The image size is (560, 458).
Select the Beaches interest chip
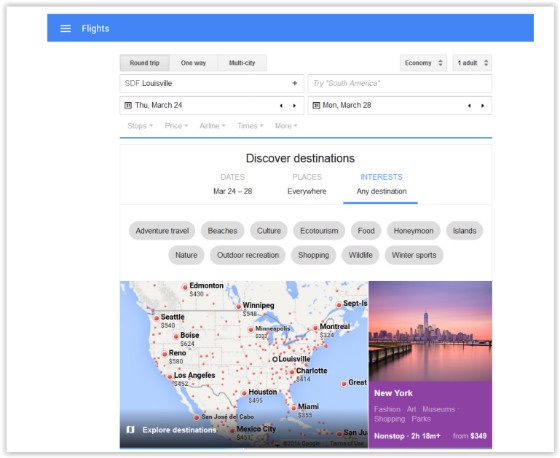tap(222, 231)
